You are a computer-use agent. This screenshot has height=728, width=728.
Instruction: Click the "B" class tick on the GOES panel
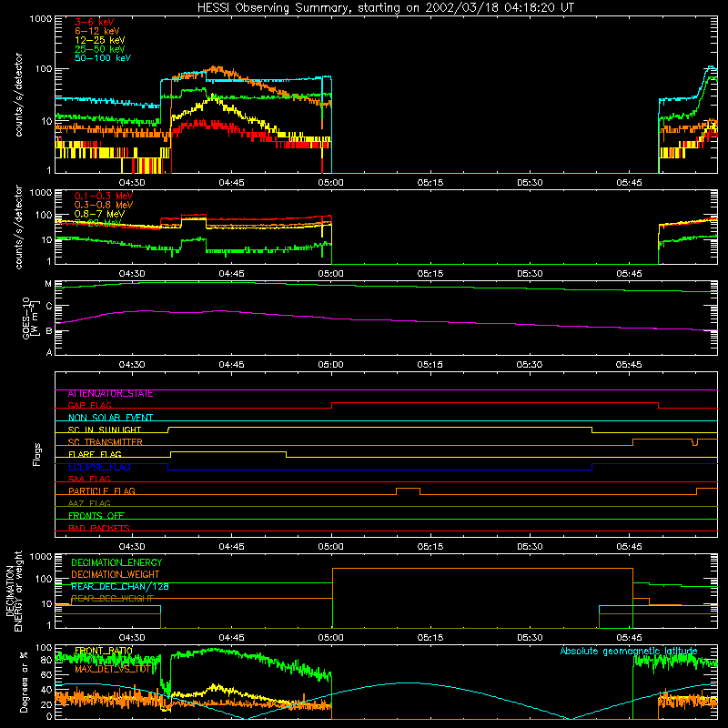(x=48, y=331)
